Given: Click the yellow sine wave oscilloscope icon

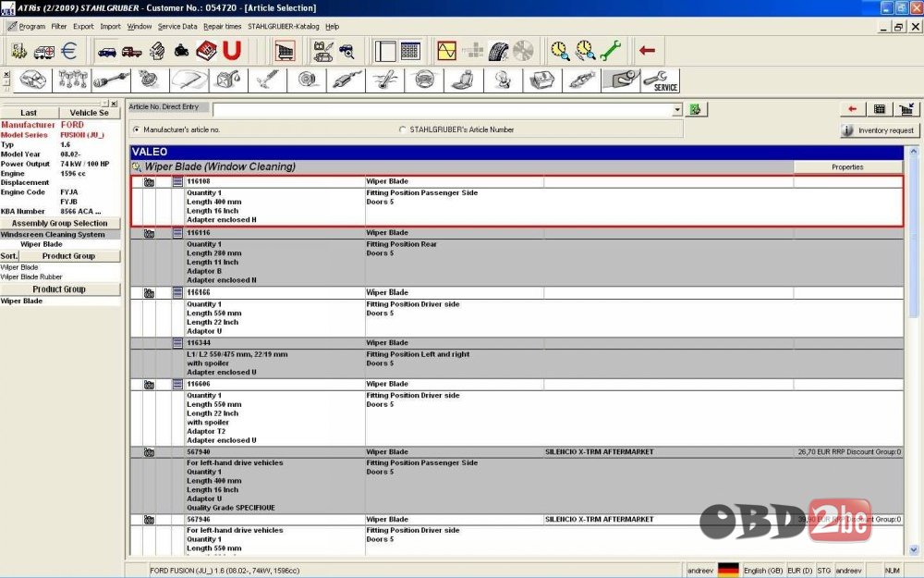Looking at the screenshot, I should click(x=446, y=51).
